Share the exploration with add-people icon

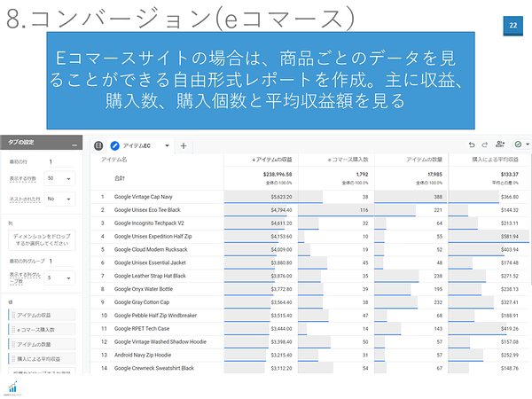[x=500, y=144]
